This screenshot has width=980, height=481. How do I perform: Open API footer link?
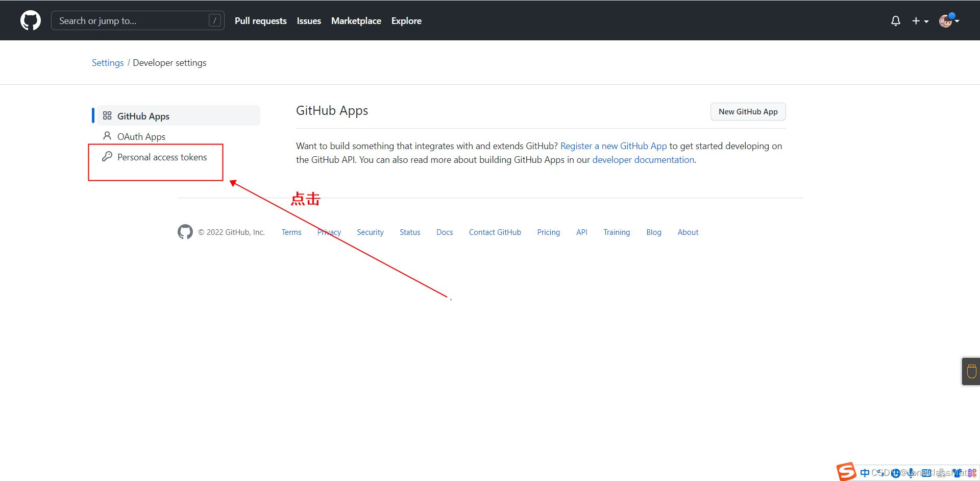point(582,232)
